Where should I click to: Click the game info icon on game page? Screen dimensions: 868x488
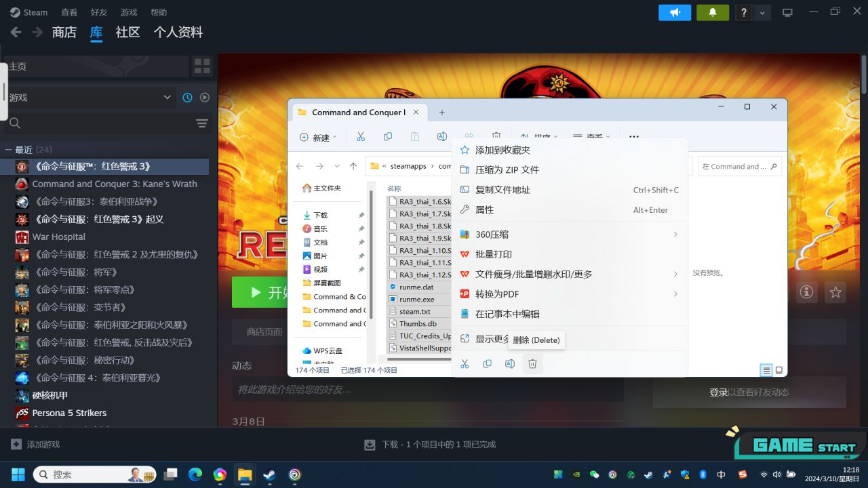[806, 292]
